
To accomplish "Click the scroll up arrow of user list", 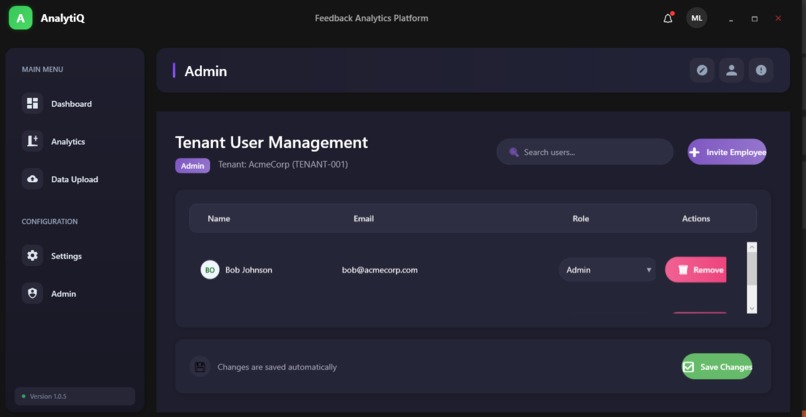I will pos(752,247).
